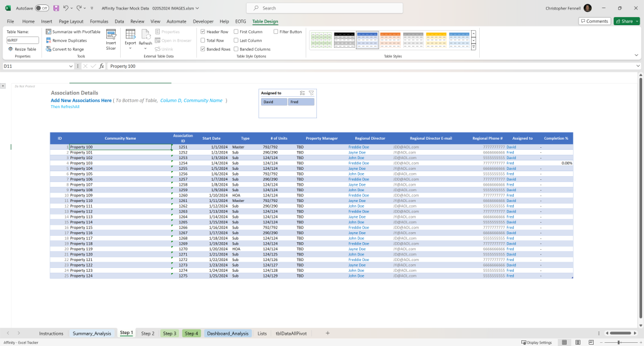Click Excel app icon in title bar
The width and height of the screenshot is (644, 346).
coord(8,8)
